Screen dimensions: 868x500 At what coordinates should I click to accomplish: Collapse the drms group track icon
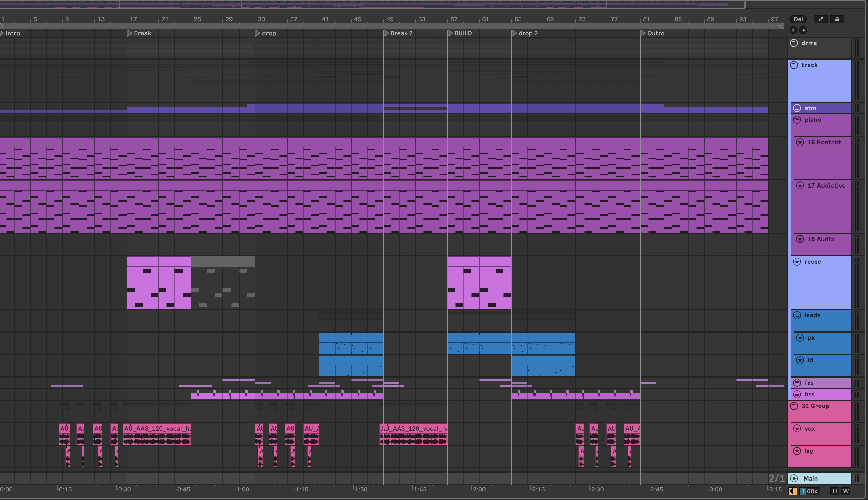tap(794, 43)
